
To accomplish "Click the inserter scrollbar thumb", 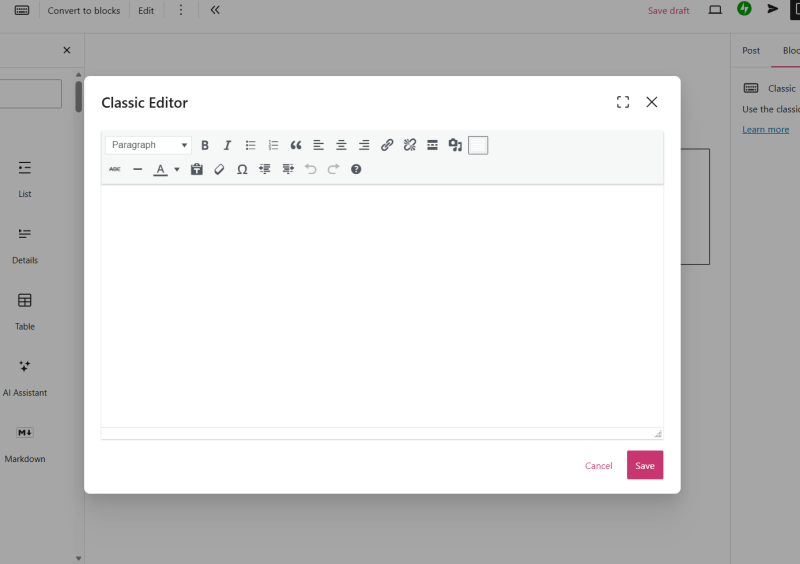I will [79, 96].
